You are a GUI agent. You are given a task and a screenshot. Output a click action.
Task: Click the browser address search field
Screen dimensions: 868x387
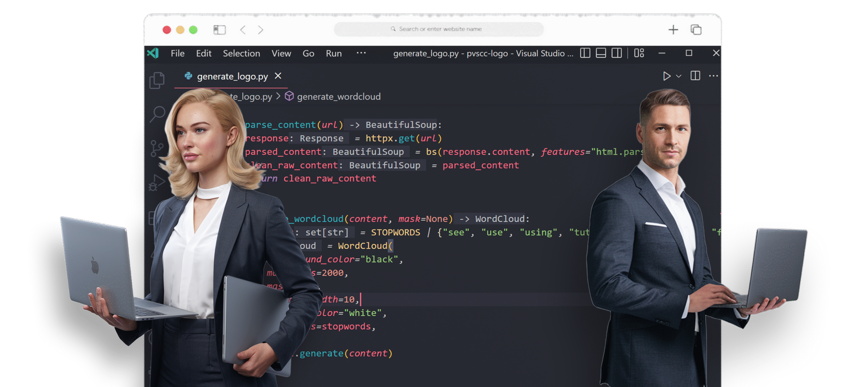(x=439, y=29)
